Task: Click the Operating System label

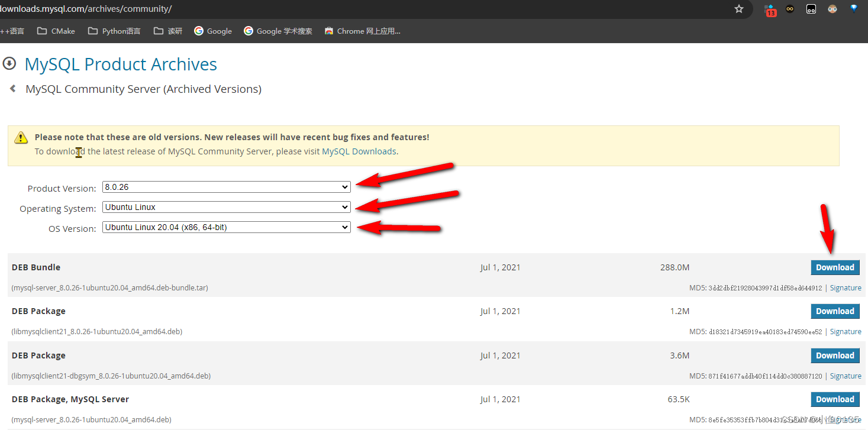Action: coord(58,209)
